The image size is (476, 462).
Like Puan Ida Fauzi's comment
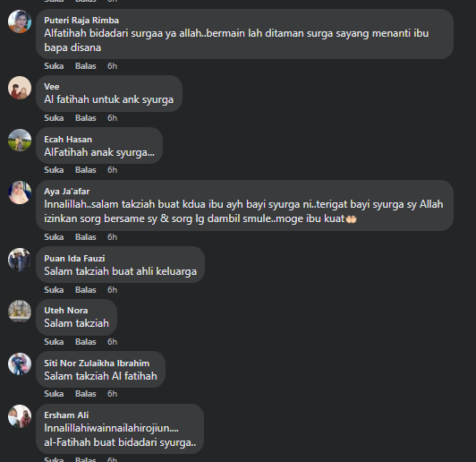coord(54,290)
